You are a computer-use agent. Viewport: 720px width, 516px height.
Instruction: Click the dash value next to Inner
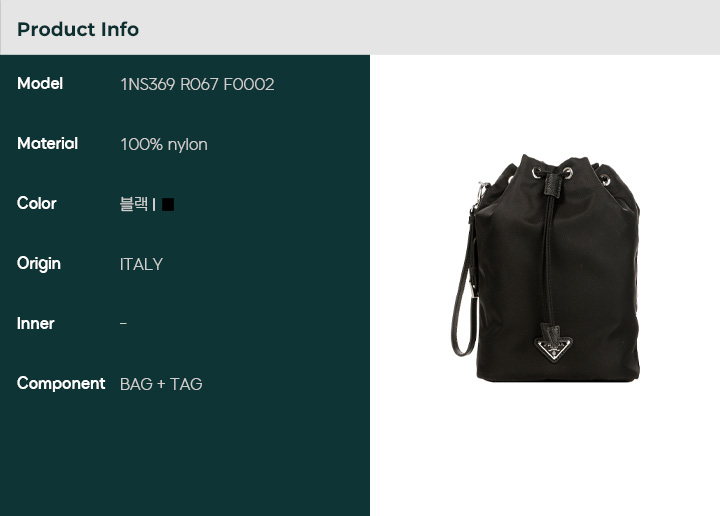(123, 324)
